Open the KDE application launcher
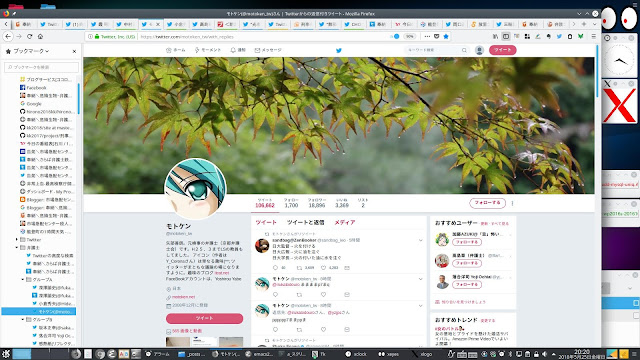Viewport: 640px width, 360px height. coord(6,354)
